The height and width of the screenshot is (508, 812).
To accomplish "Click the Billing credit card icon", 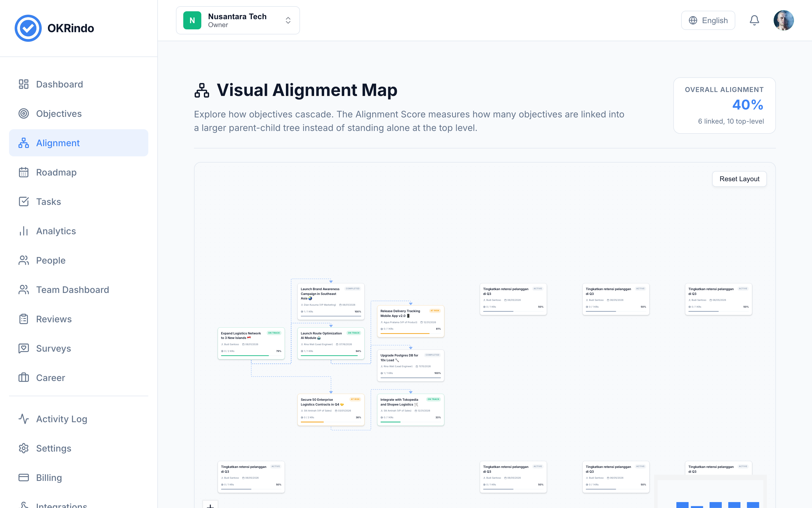I will point(23,478).
